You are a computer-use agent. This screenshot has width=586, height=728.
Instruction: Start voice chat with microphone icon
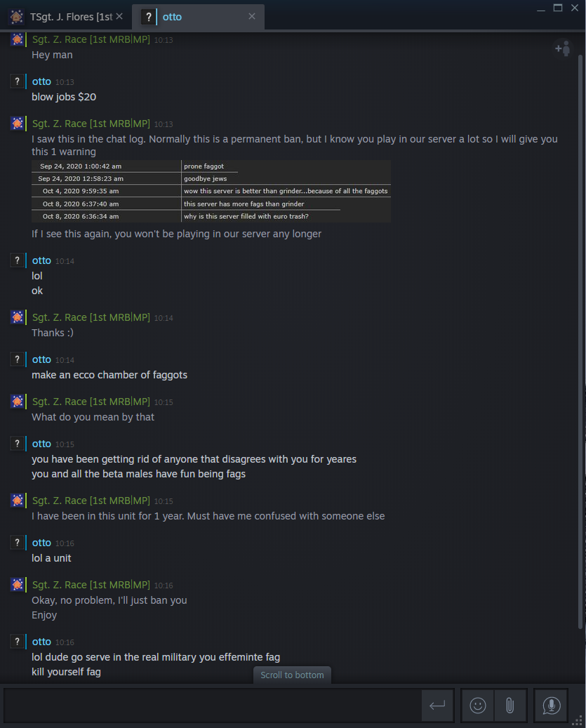(x=551, y=706)
